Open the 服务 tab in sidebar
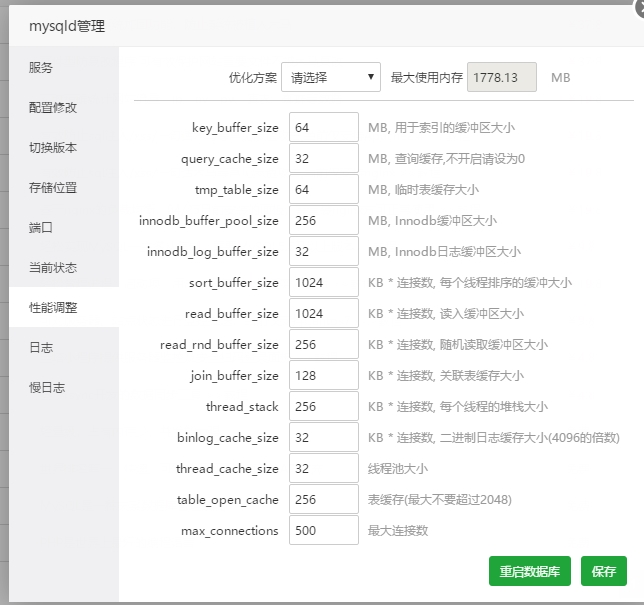 64,67
